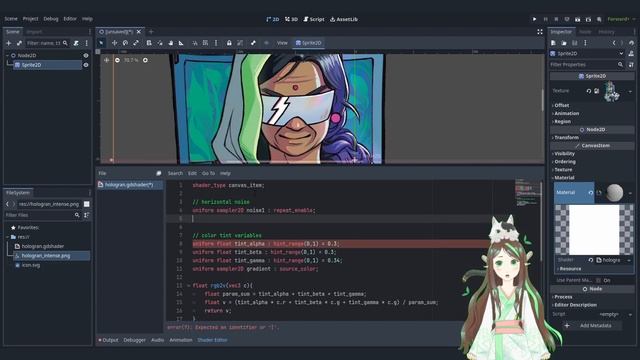Switch to the Script workspace

(x=313, y=19)
